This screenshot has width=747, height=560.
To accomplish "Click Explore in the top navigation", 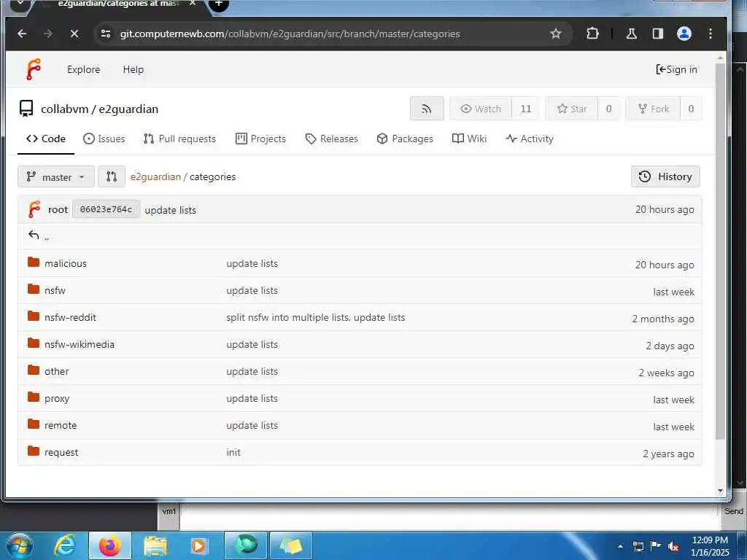I will pos(83,69).
